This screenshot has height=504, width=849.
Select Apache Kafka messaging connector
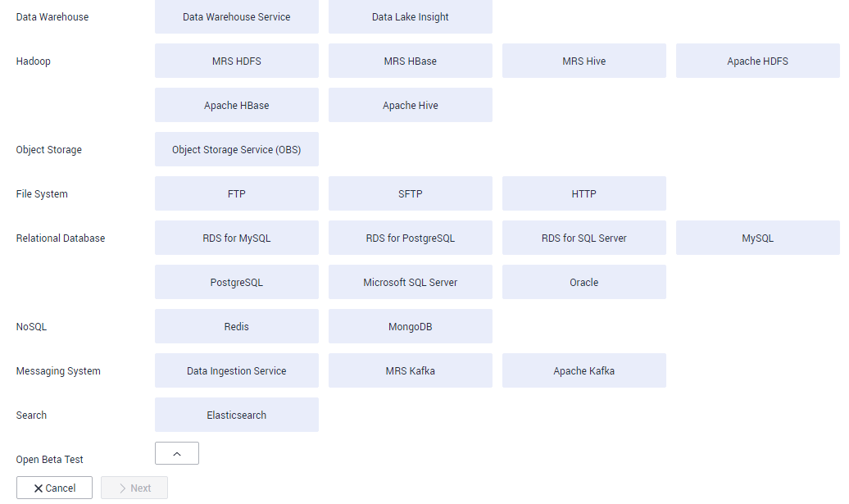tap(584, 370)
